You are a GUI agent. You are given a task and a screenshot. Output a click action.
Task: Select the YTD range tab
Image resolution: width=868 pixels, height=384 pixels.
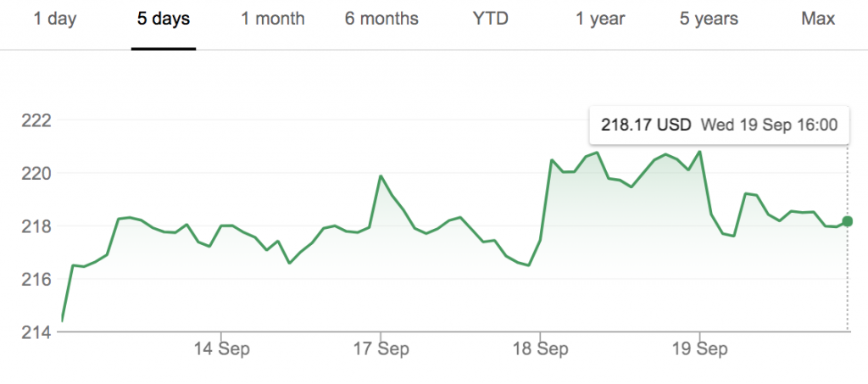point(491,19)
